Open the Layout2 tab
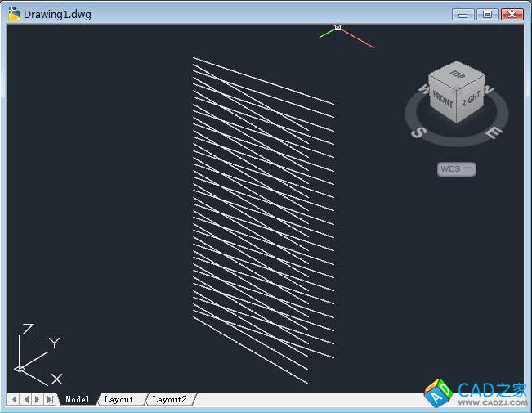 pos(169,399)
